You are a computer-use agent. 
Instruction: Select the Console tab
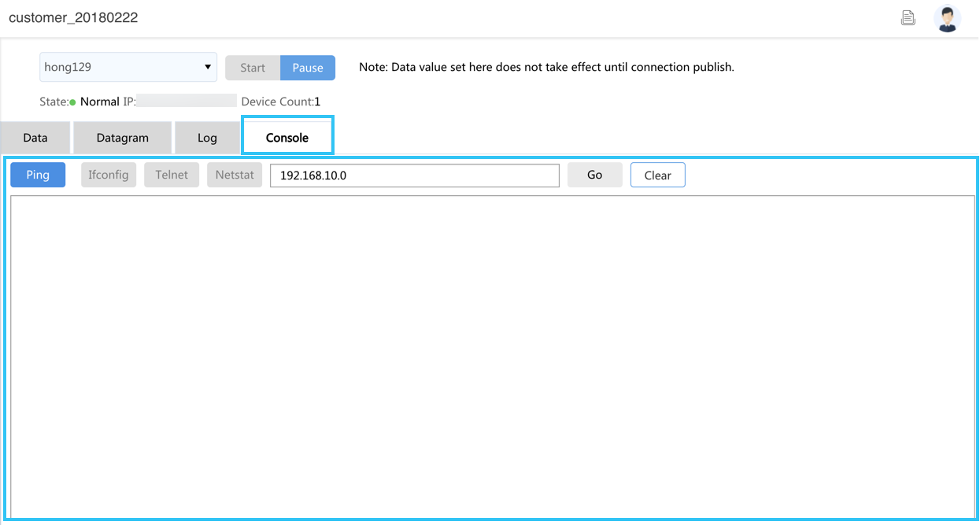click(287, 137)
